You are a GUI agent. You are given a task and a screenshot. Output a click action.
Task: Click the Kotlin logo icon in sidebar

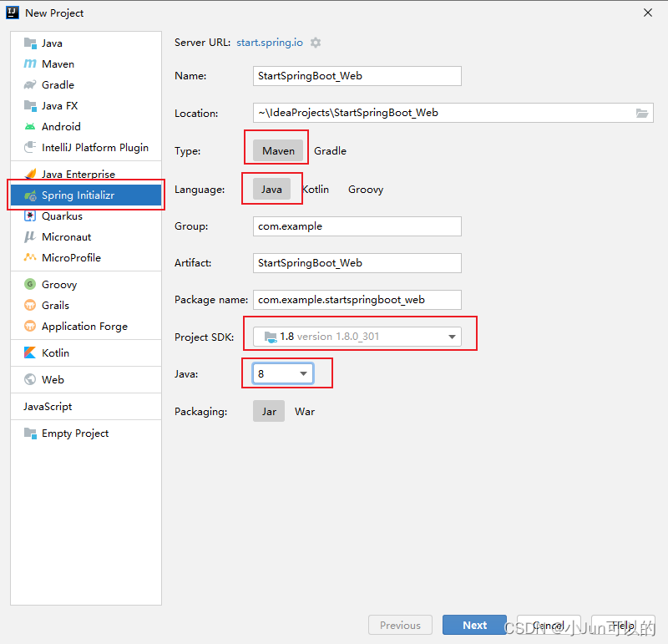pos(30,352)
